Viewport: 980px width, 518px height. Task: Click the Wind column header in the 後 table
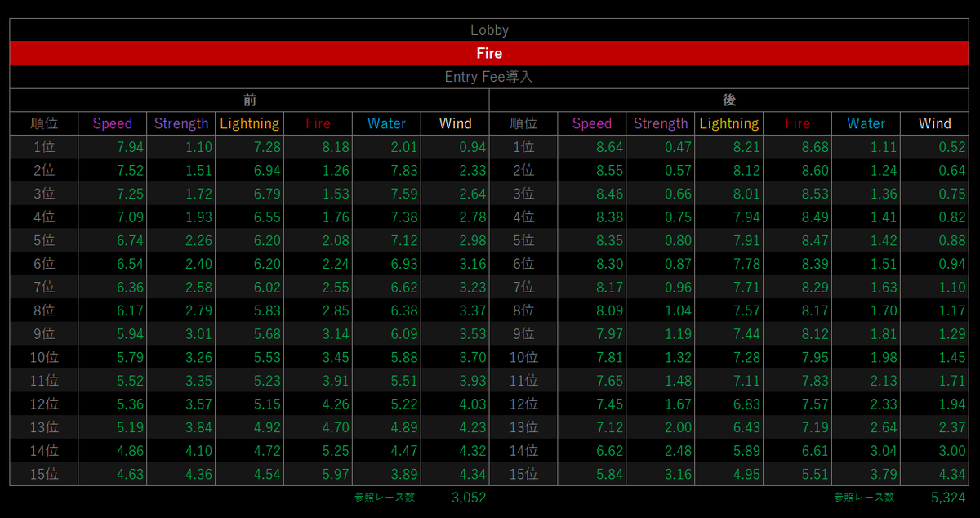tap(935, 123)
